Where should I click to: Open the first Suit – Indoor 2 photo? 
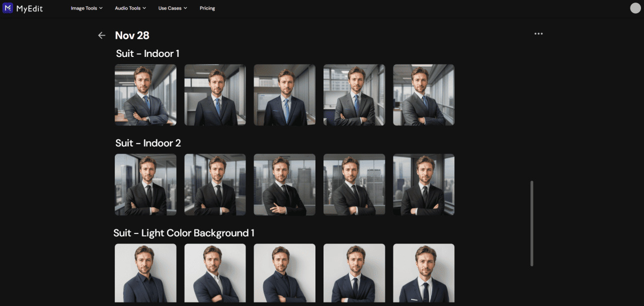[145, 184]
